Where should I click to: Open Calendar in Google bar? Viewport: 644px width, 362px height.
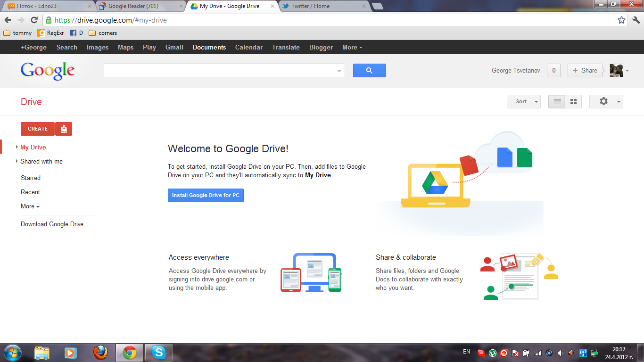pos(249,47)
